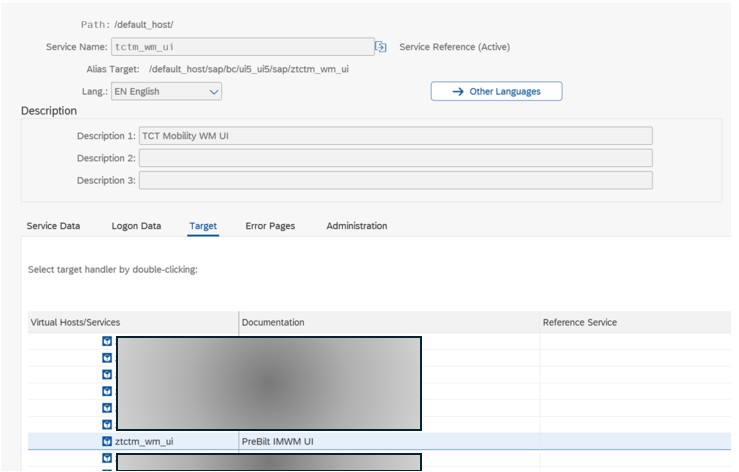Open the Administration tab

[x=356, y=226]
